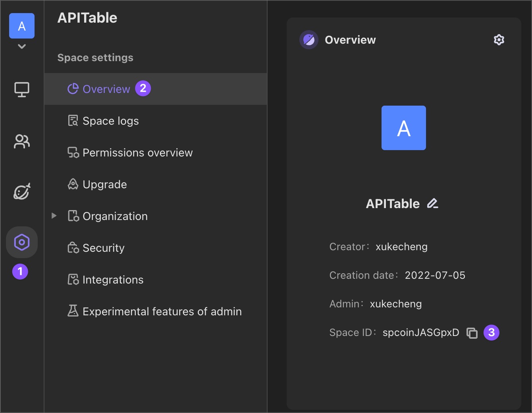Click the Overview pie chart icon
The height and width of the screenshot is (413, 532).
73,89
